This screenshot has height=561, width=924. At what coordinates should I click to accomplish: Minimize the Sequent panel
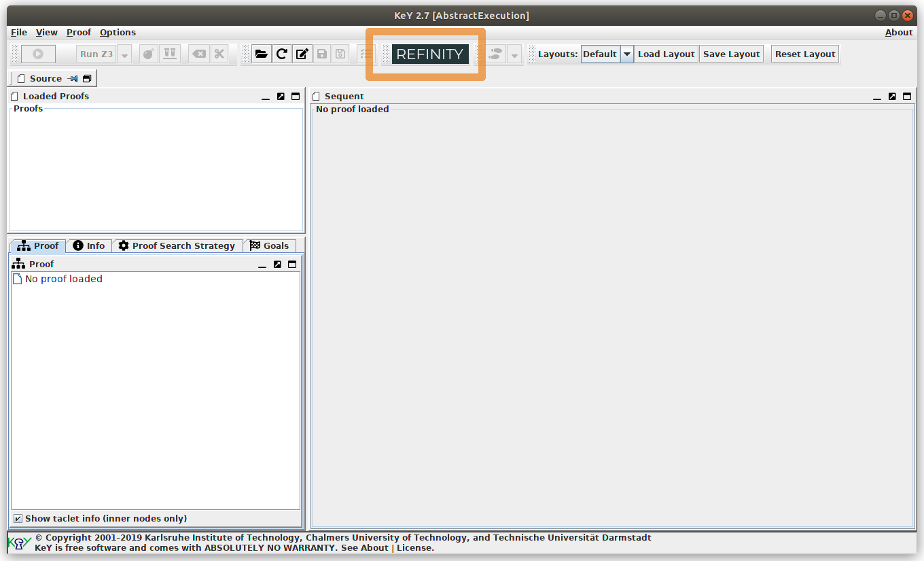(877, 97)
